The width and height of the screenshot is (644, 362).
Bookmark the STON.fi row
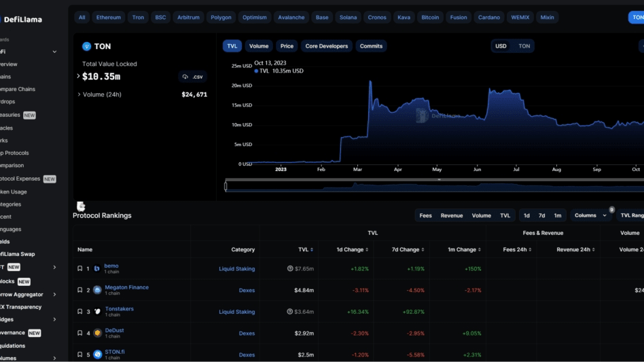click(x=79, y=355)
